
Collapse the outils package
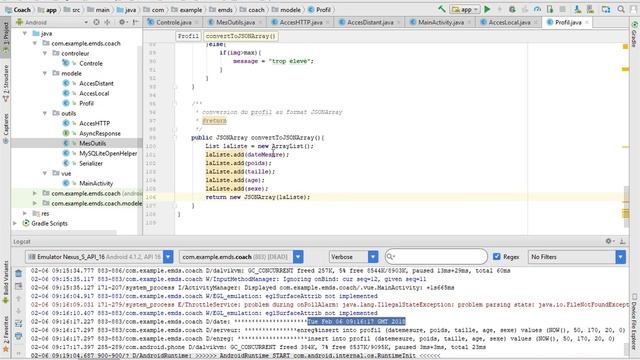(x=45, y=113)
